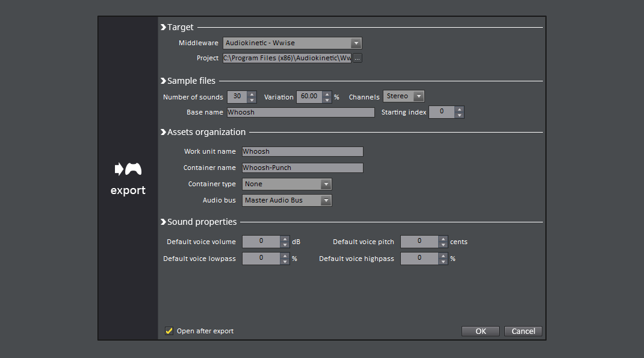Confirm export with OK button
Viewport: 644px width, 358px height.
coord(480,331)
